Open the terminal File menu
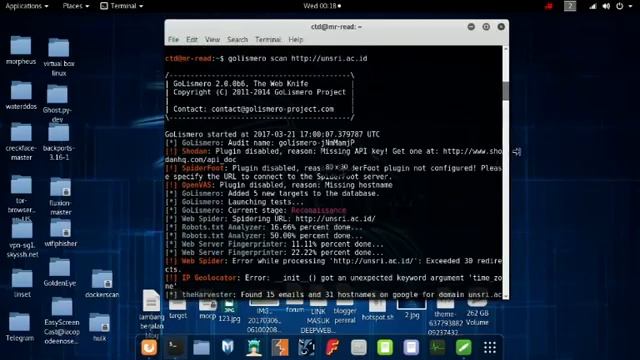 tap(173, 40)
